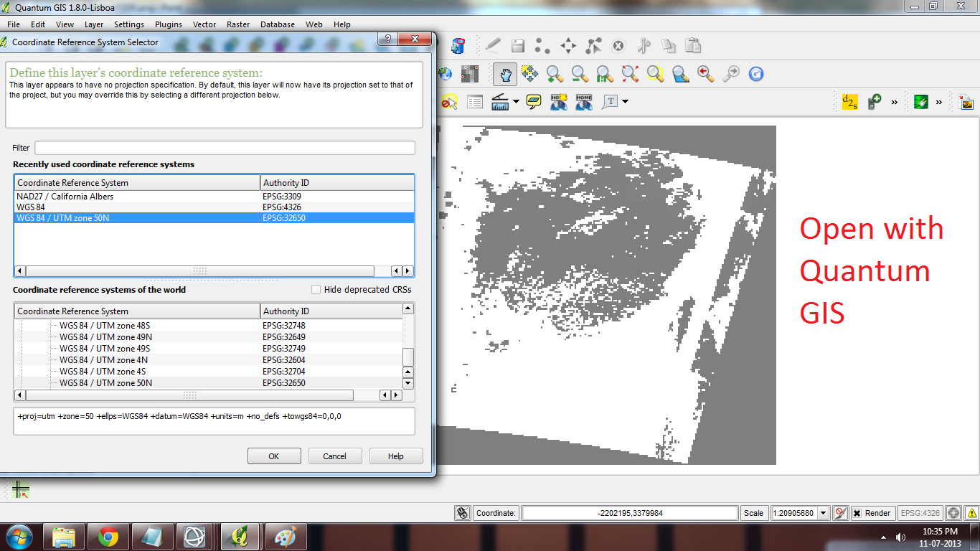Open the Attribute Table icon
This screenshot has height=551, width=980.
tap(475, 102)
